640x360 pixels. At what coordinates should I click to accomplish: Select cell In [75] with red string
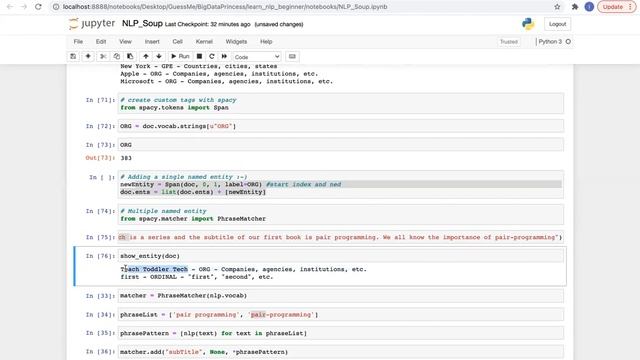point(341,237)
